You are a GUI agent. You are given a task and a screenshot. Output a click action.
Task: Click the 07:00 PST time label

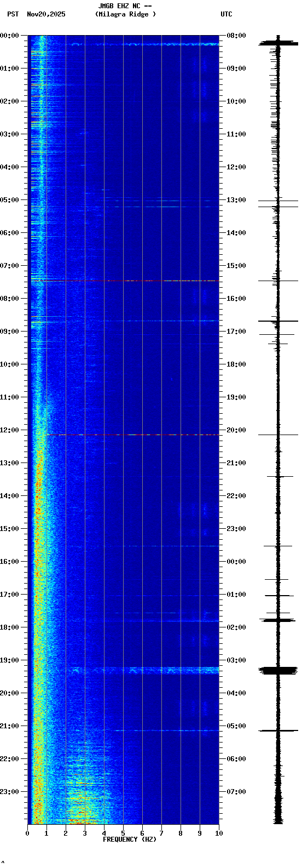pyautogui.click(x=9, y=266)
